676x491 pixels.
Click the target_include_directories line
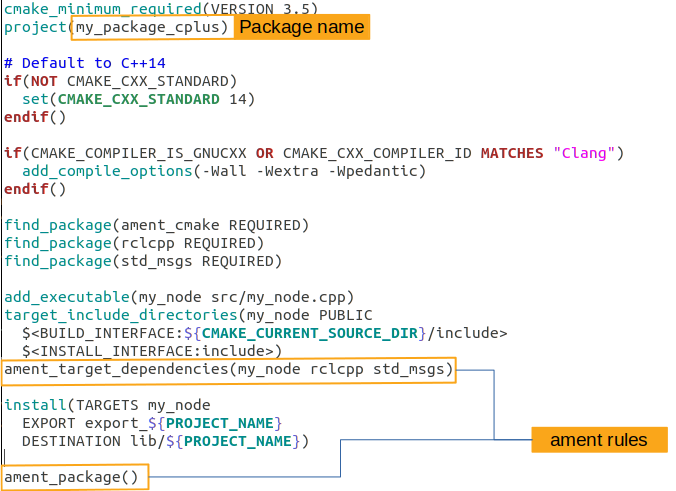click(188, 315)
